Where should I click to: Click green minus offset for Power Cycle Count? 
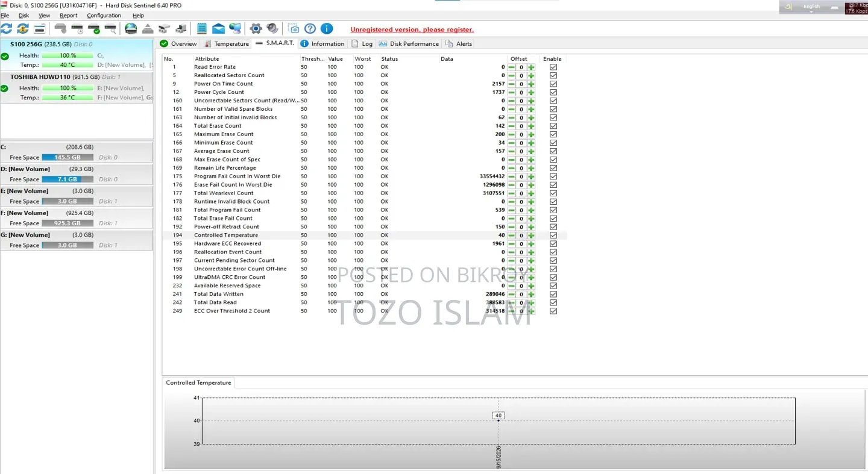click(511, 93)
